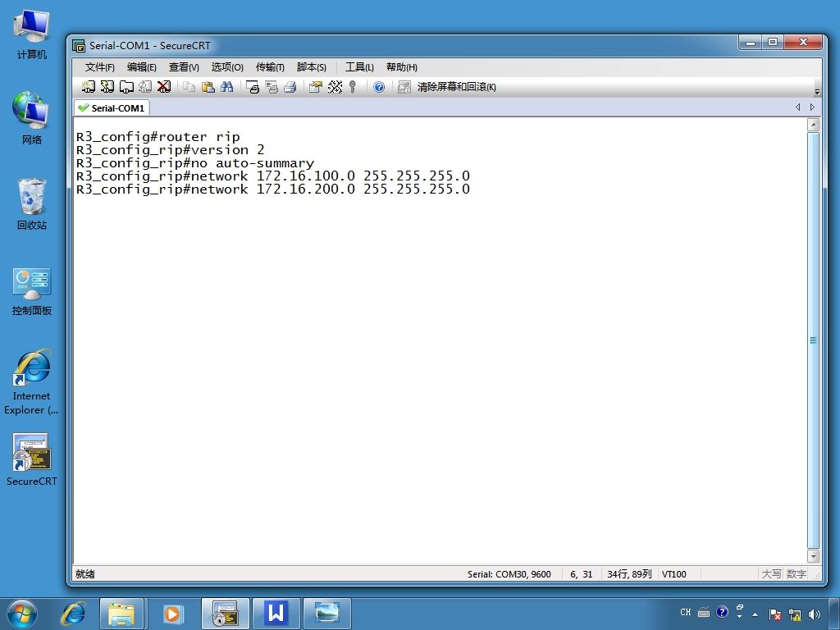Open the 查看(V) menu
840x630 pixels.
tap(184, 67)
